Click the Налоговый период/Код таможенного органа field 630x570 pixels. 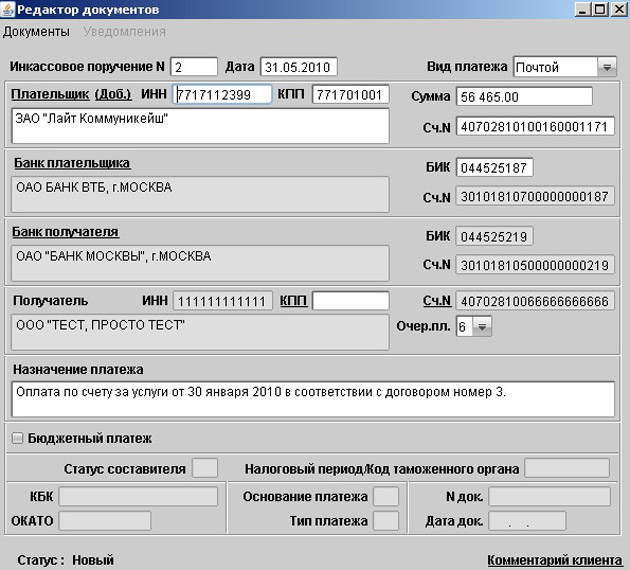point(567,468)
